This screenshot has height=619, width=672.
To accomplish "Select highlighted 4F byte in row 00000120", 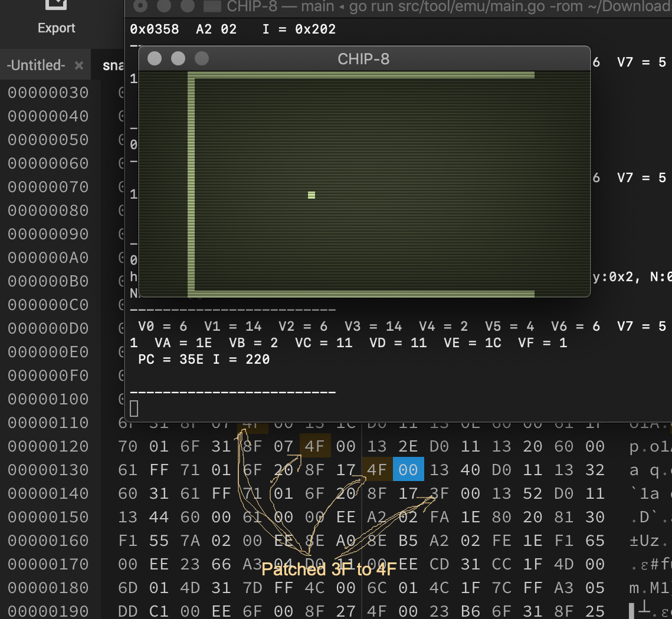I will coord(314,446).
